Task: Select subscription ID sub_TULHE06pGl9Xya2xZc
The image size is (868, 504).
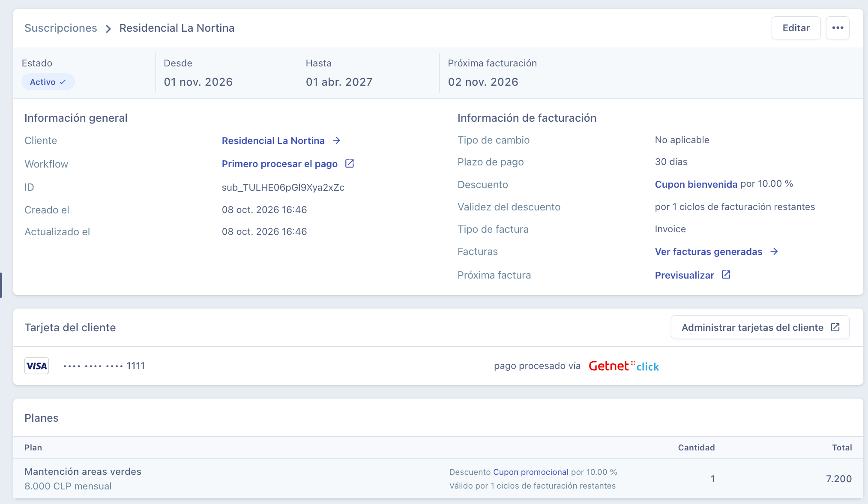Action: tap(283, 187)
